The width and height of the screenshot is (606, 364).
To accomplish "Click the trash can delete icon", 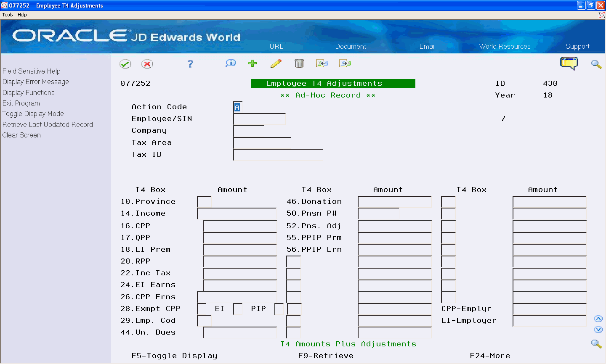I will coord(299,63).
